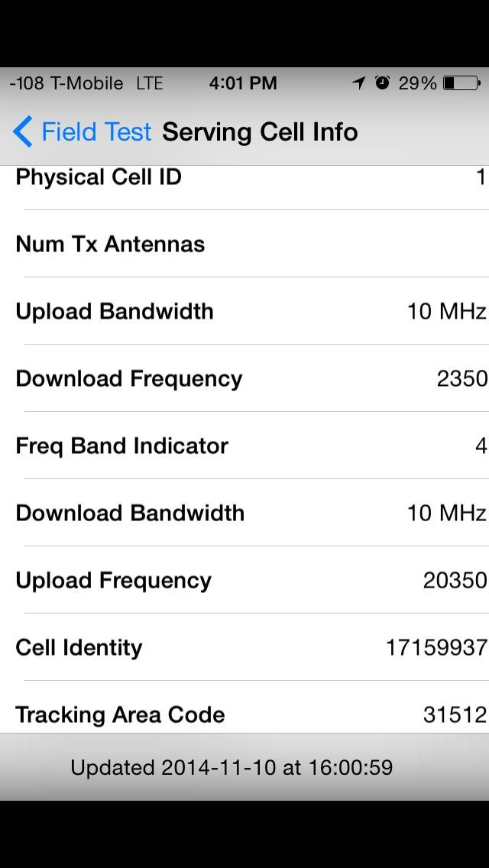Screen dimensions: 489x868
Task: Tap the Freq Band Indicator row
Action: point(244,446)
